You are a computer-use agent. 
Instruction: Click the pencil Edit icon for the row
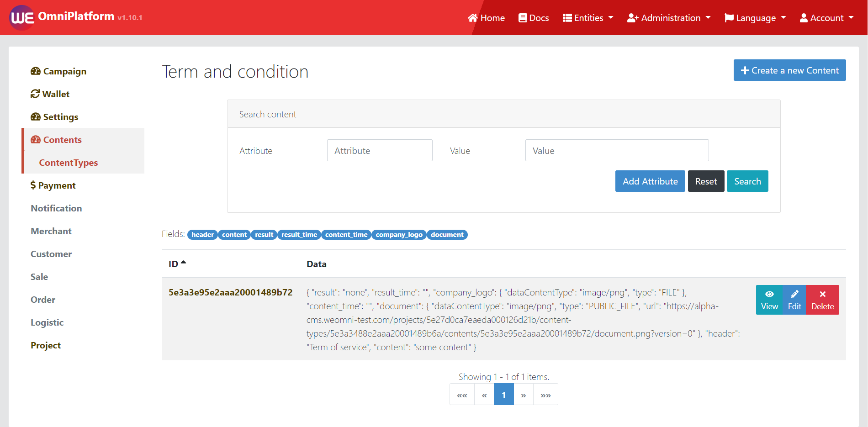point(794,295)
